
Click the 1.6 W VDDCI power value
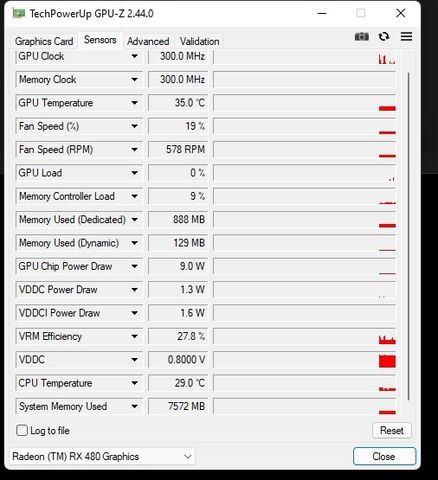point(178,313)
